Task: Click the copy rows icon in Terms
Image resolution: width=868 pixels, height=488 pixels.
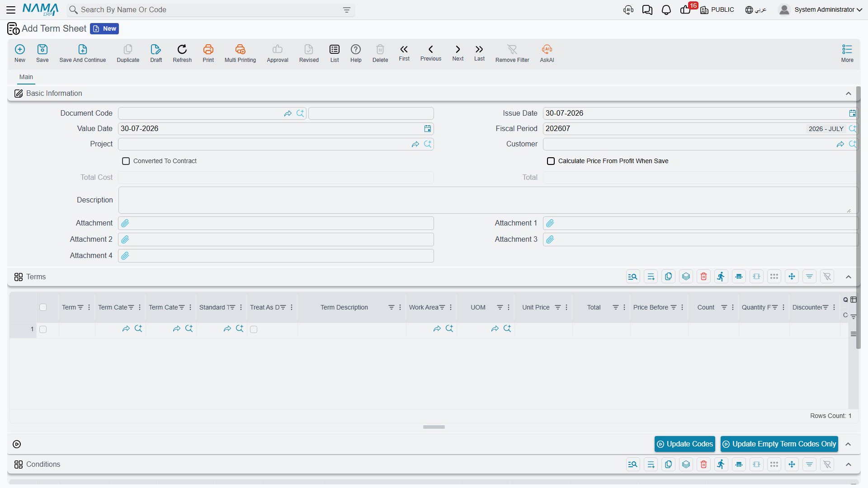Action: point(669,277)
